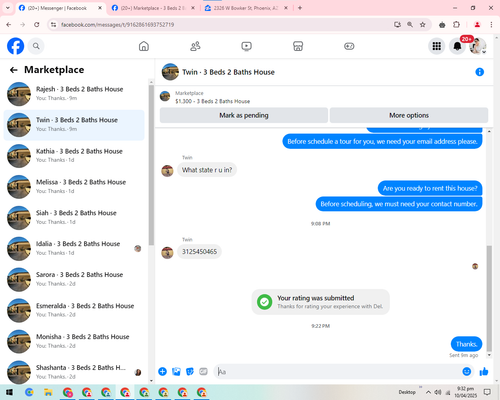The width and height of the screenshot is (500, 400).
Task: Click the conversation list scrollbar
Action: pos(151,165)
